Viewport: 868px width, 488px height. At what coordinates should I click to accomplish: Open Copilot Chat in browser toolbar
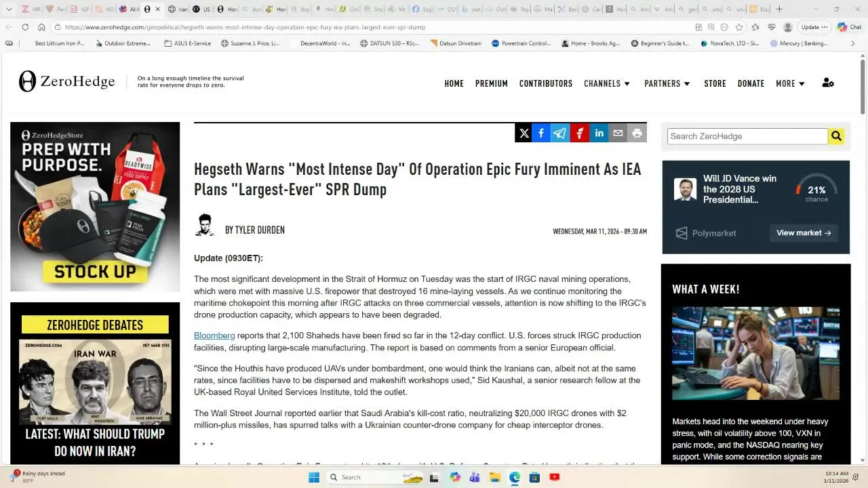tap(849, 27)
